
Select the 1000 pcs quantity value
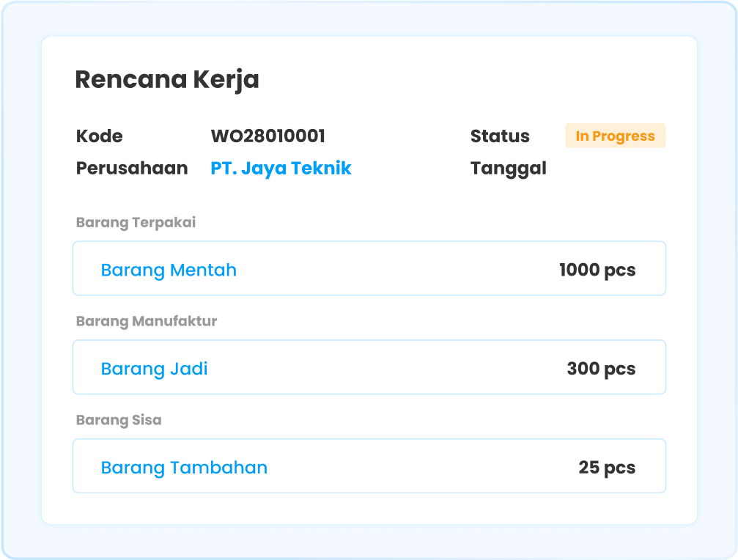coord(597,269)
